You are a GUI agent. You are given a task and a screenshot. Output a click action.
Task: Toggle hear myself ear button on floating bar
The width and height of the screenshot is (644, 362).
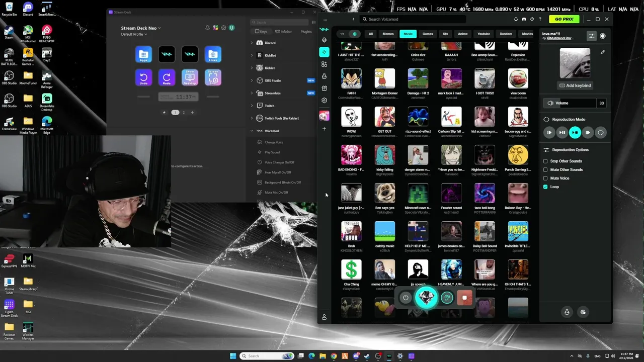(x=447, y=298)
